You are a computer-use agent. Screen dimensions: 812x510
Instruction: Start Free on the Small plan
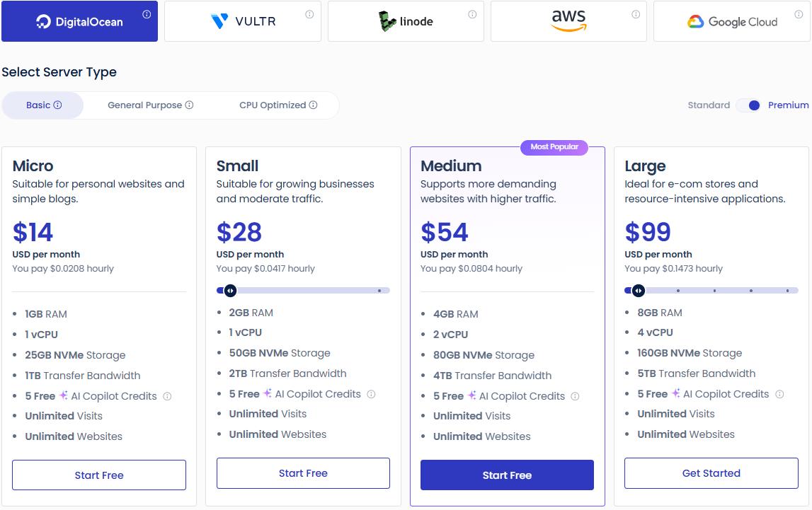(x=303, y=473)
